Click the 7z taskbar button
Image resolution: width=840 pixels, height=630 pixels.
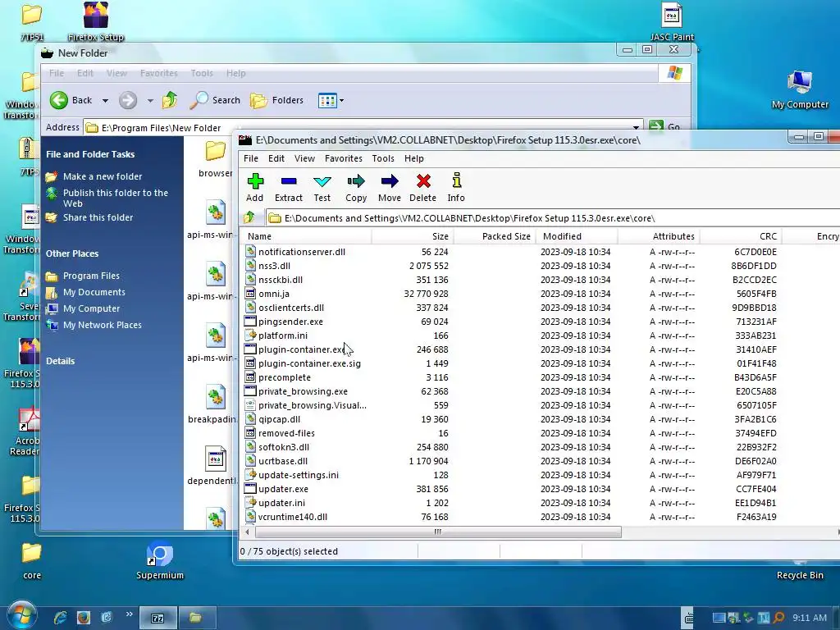pos(157,619)
